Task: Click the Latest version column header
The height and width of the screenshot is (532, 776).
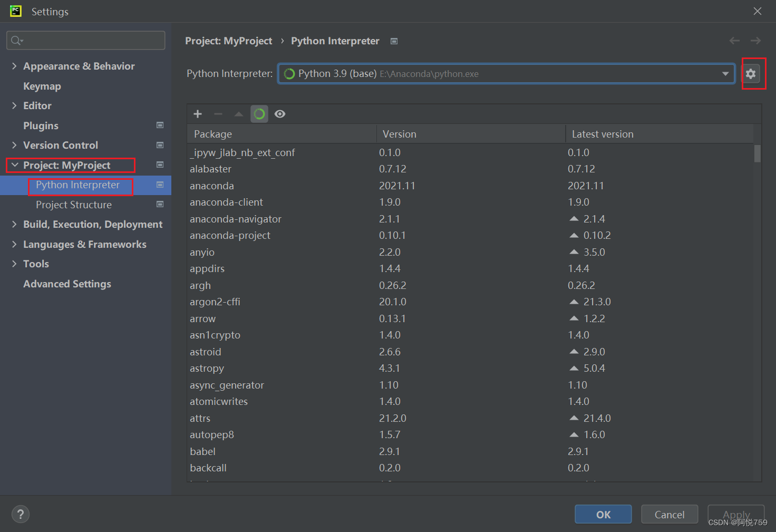Action: point(659,134)
